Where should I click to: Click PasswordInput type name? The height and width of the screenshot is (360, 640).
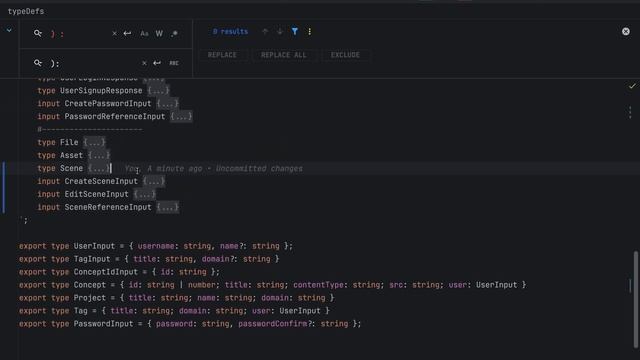[x=103, y=324]
